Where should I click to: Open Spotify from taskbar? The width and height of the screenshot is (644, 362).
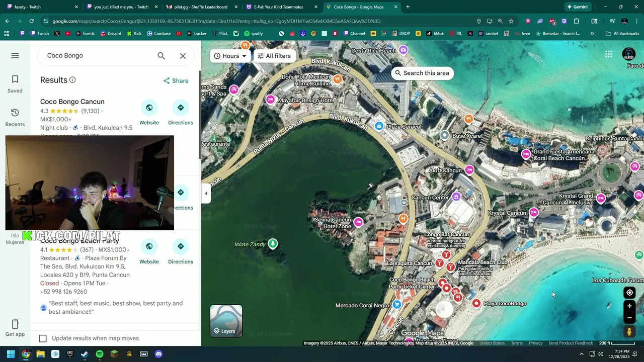(100, 354)
